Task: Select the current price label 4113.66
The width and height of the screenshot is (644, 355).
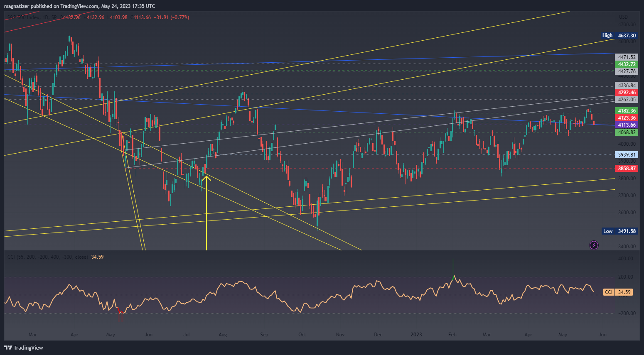Action: (627, 125)
